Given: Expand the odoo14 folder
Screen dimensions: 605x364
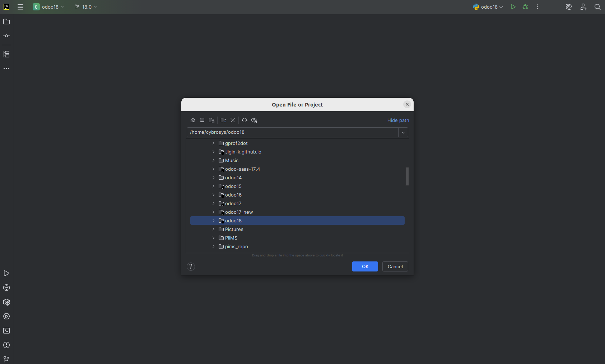Looking at the screenshot, I should tap(214, 178).
